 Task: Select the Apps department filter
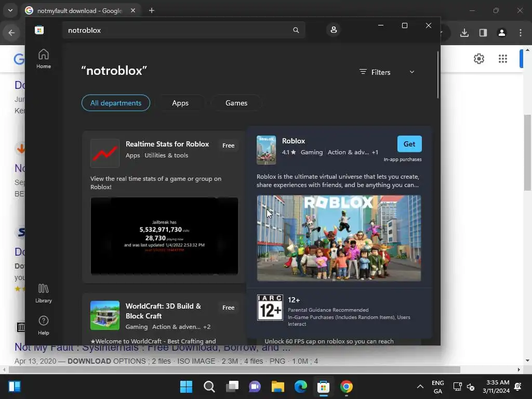(180, 103)
